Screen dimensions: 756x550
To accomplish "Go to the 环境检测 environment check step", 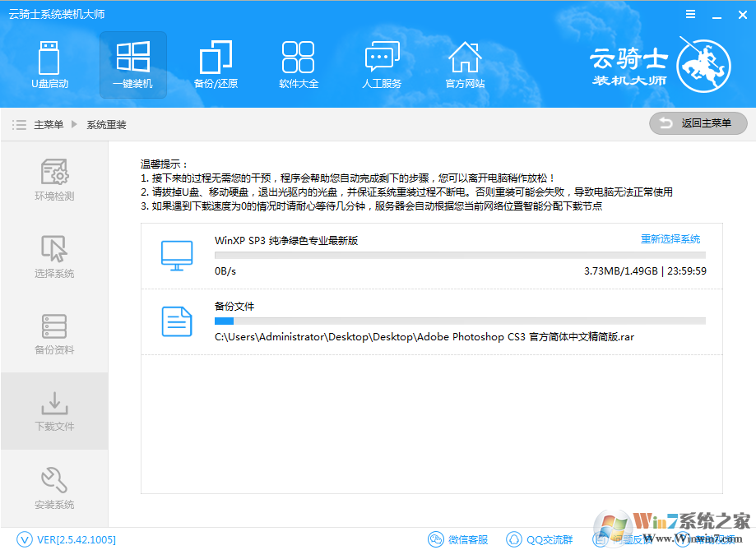I will (x=54, y=181).
